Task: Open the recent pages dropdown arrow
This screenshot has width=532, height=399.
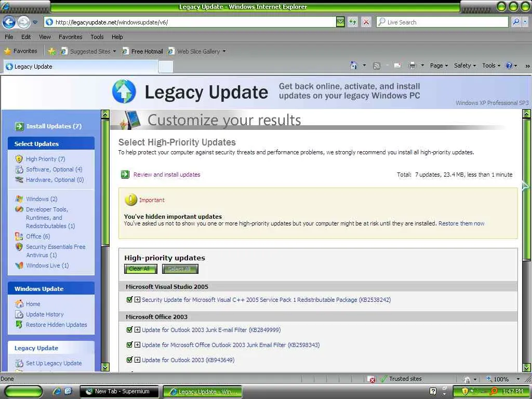Action: (x=35, y=22)
